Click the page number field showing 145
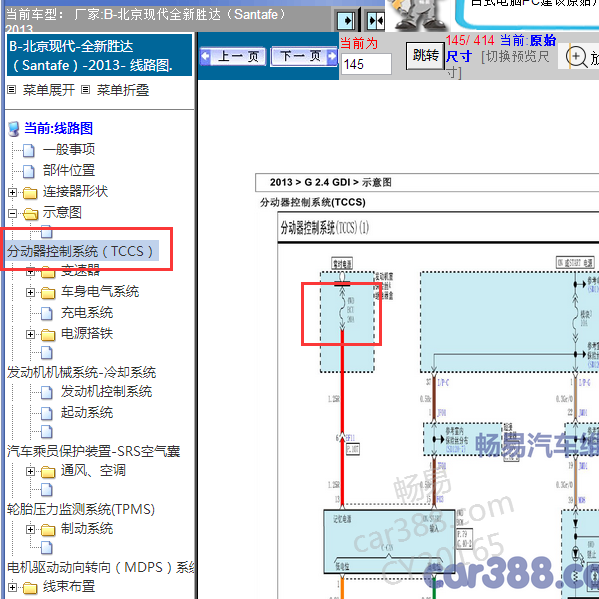Screen dimensions: 599x599 (x=366, y=64)
